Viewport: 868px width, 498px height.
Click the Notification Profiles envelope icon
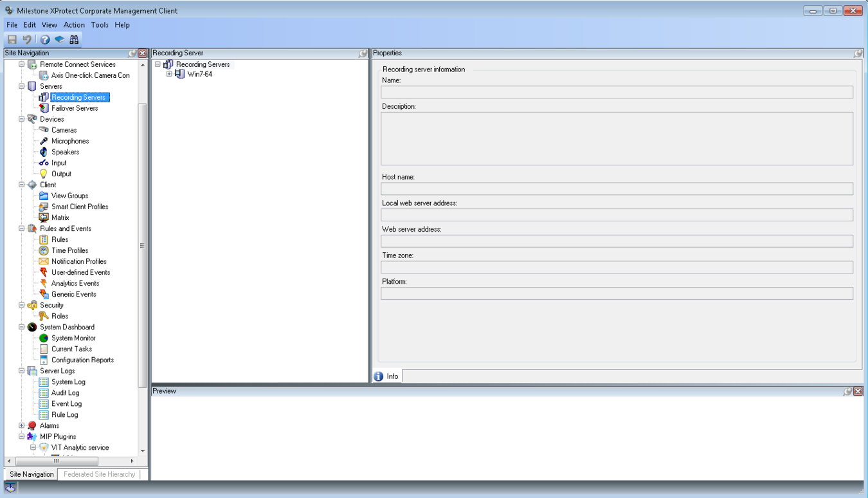44,261
